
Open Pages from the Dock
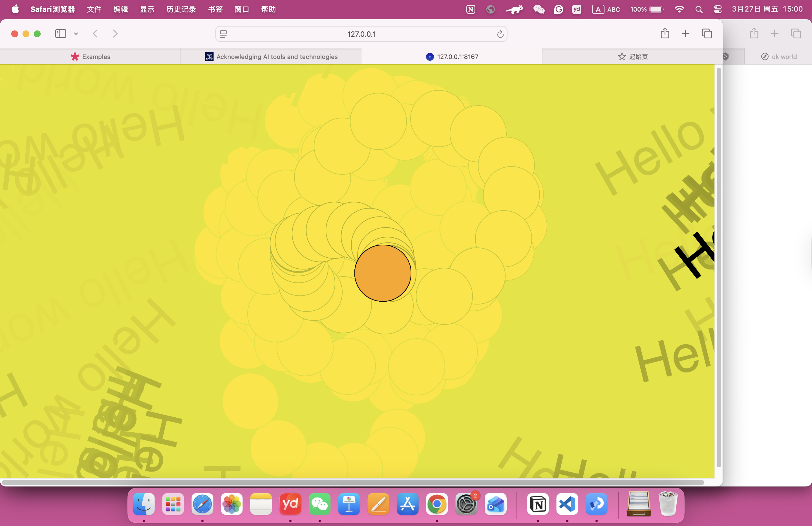click(x=378, y=504)
